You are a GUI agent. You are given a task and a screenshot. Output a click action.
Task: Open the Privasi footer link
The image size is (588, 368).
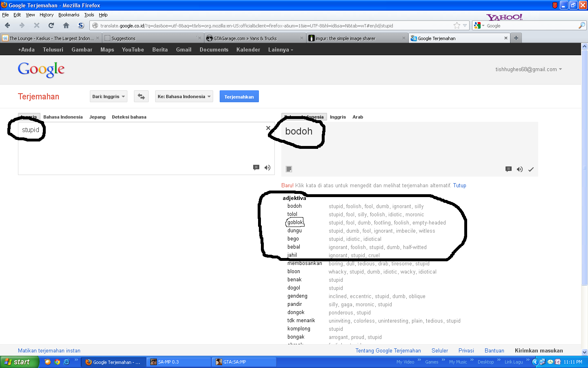(466, 350)
